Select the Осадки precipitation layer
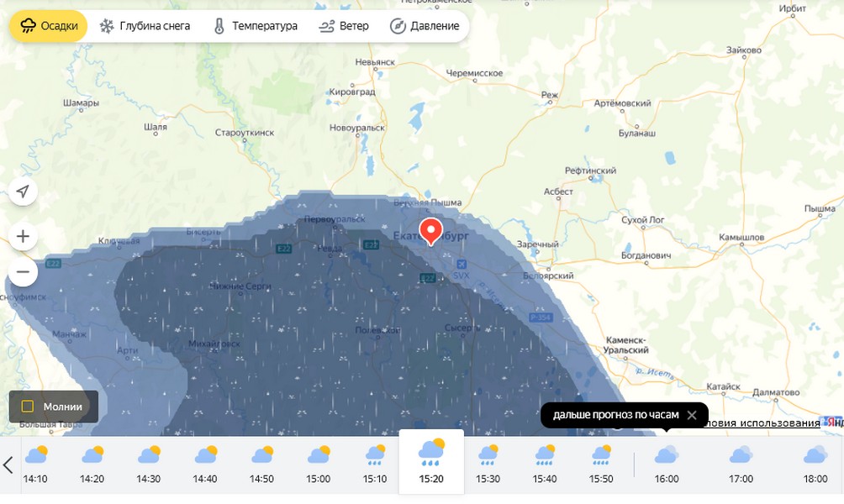The height and width of the screenshot is (504, 844). [x=49, y=26]
